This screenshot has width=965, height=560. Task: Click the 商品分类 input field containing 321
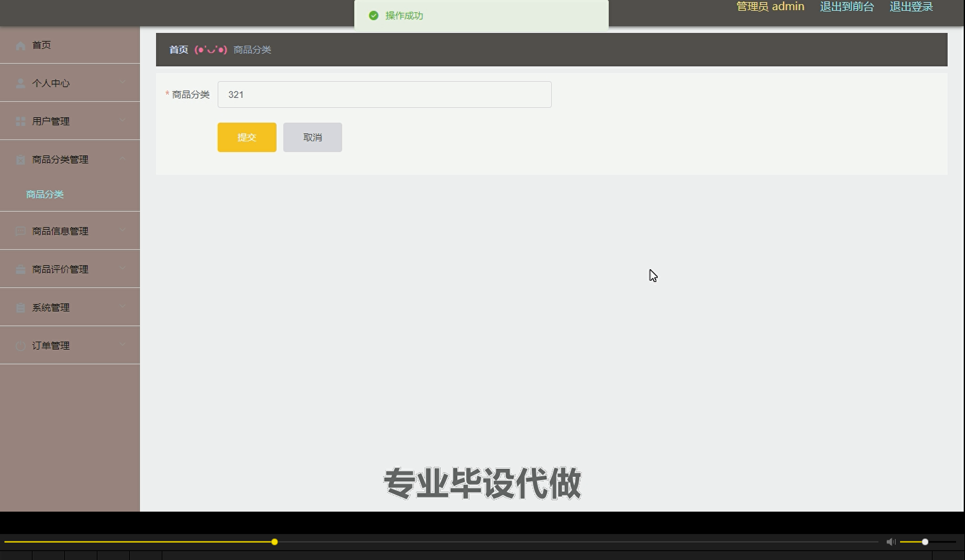point(384,94)
